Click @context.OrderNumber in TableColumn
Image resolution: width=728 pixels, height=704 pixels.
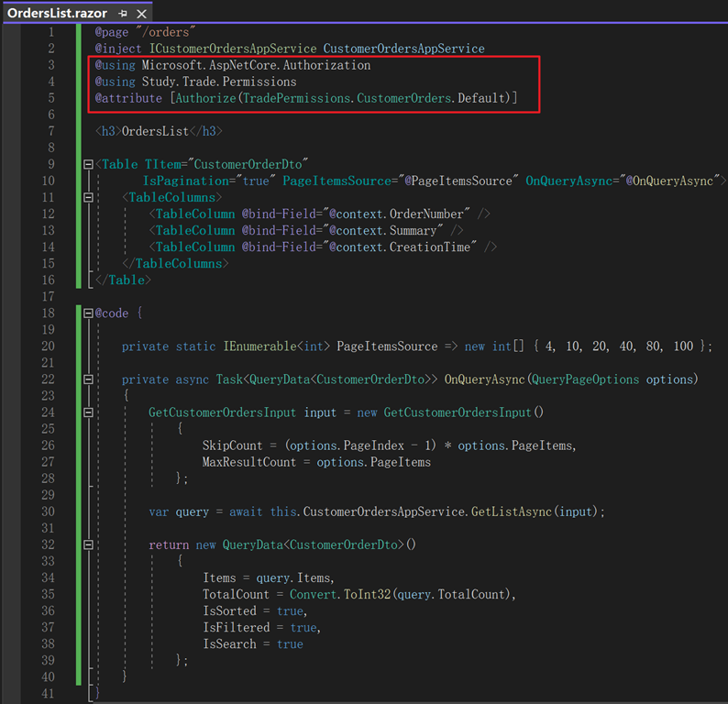click(396, 214)
